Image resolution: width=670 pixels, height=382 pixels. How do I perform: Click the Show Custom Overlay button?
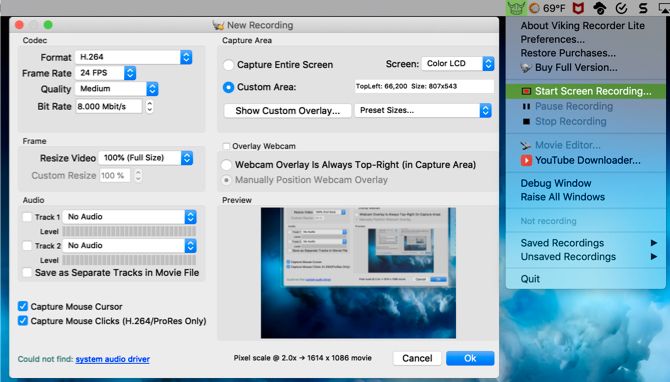coord(288,111)
